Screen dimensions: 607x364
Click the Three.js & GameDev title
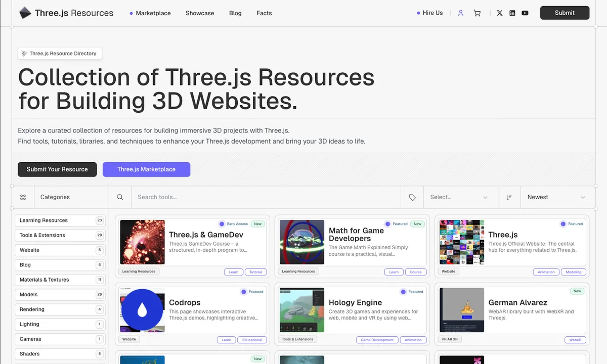[x=206, y=235]
